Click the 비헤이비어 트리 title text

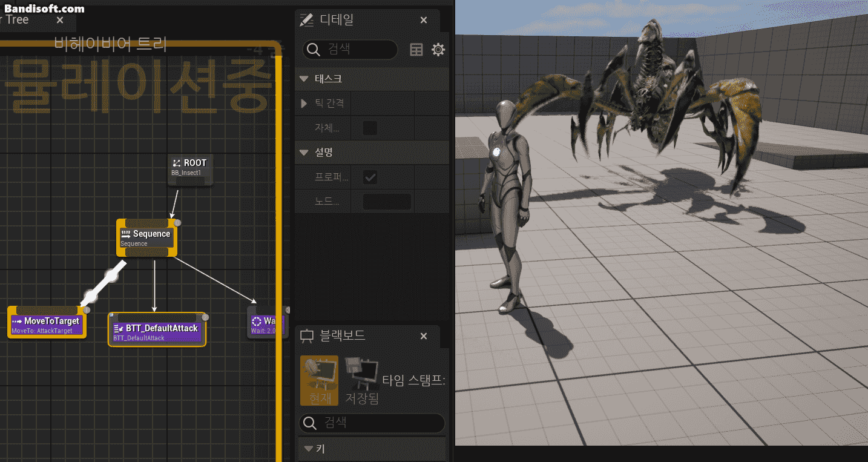coord(110,44)
